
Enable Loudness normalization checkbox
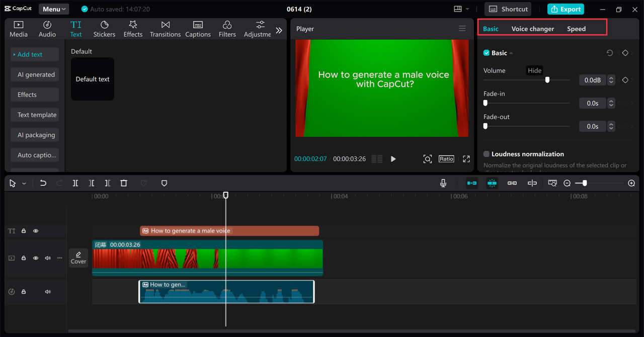[487, 154]
